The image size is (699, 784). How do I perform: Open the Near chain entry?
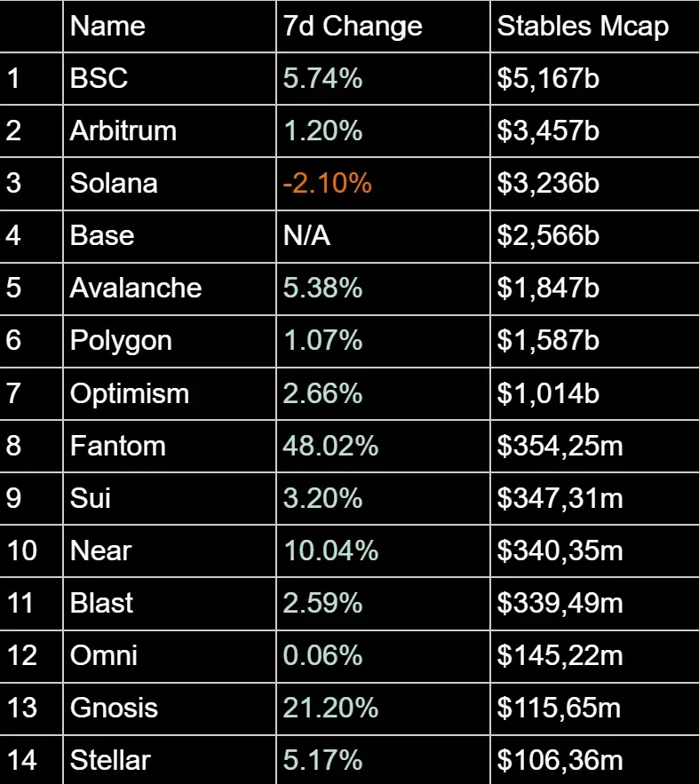click(x=100, y=550)
